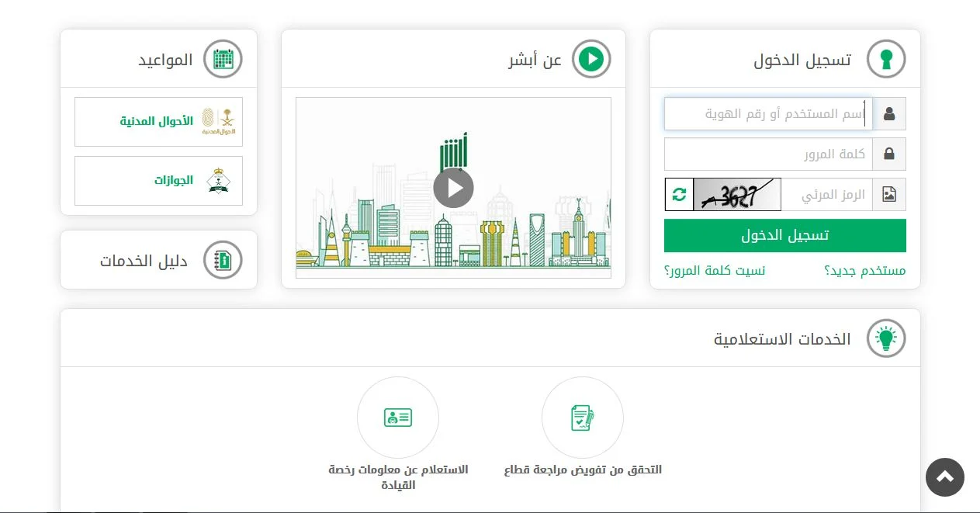
Task: Click the password input field
Action: (768, 154)
